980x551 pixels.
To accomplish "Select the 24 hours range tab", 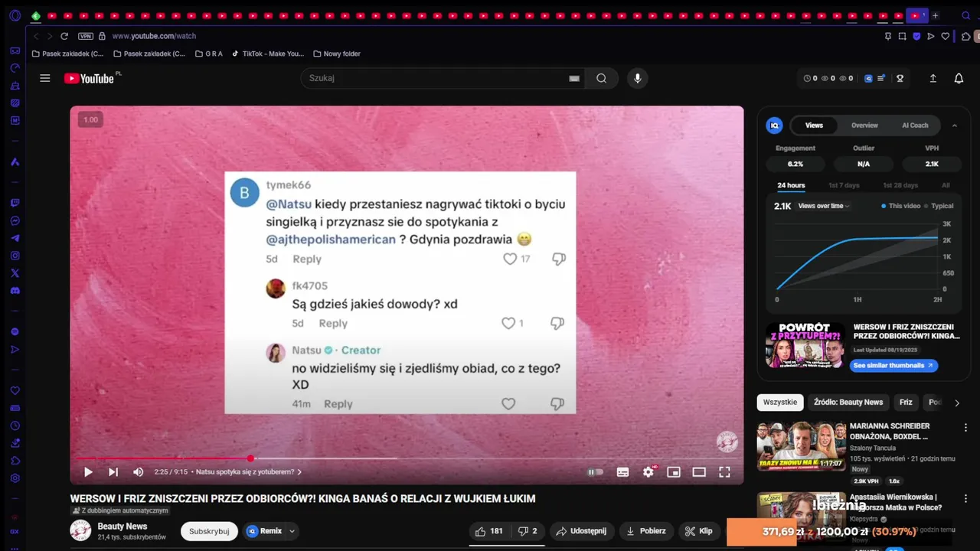I will click(791, 185).
